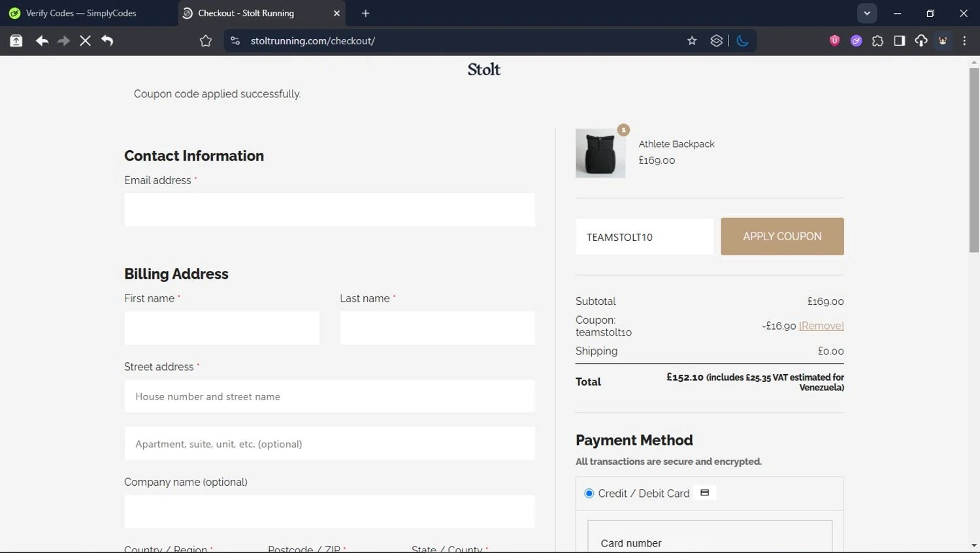Viewport: 980px width, 553px height.
Task: Click the House number and street name field
Action: [x=330, y=396]
